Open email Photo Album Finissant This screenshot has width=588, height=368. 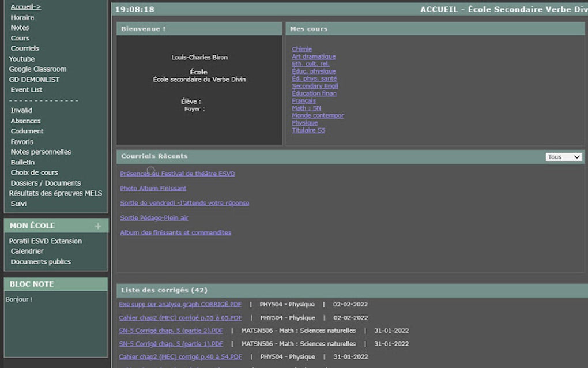[153, 188]
